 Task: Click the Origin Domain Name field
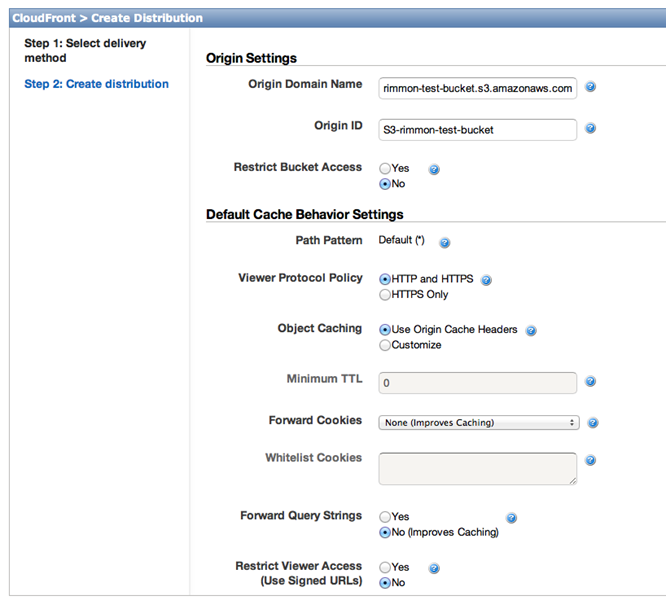tap(477, 88)
